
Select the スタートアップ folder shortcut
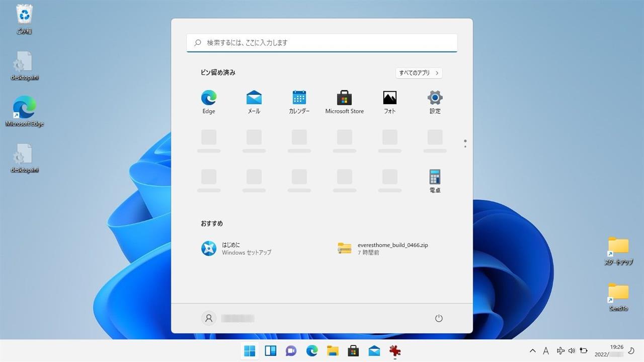point(618,251)
